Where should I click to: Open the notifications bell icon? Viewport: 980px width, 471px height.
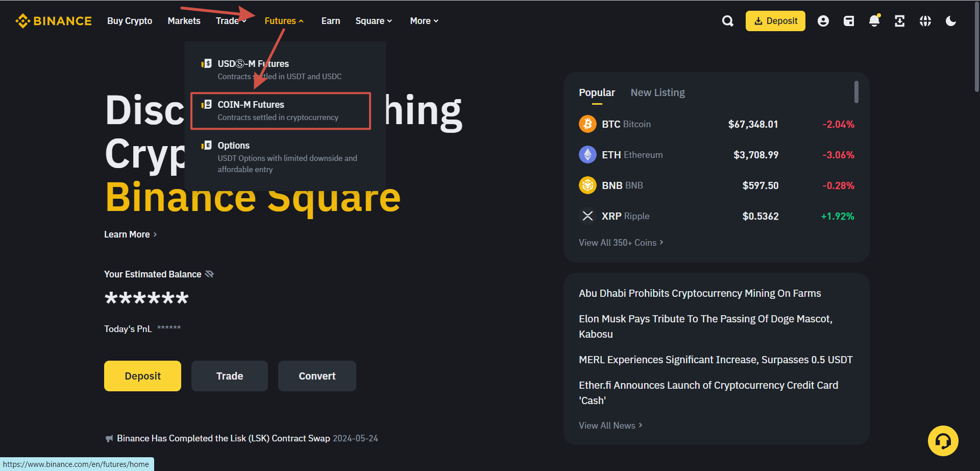(x=874, y=21)
